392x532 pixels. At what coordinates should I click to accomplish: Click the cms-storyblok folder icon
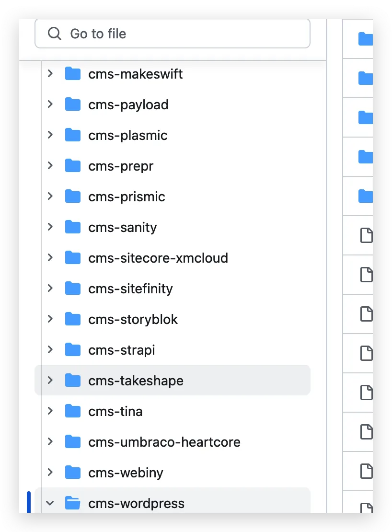coord(72,319)
